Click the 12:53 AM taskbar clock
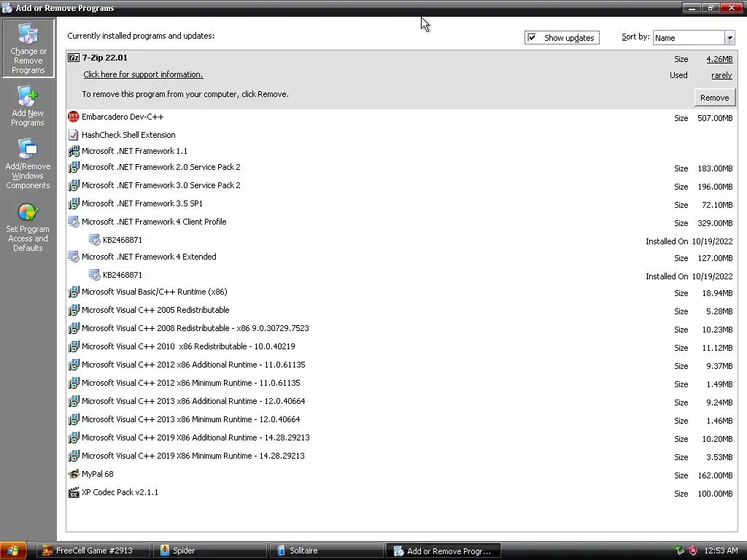Viewport: 747px width, 560px height. click(x=720, y=551)
